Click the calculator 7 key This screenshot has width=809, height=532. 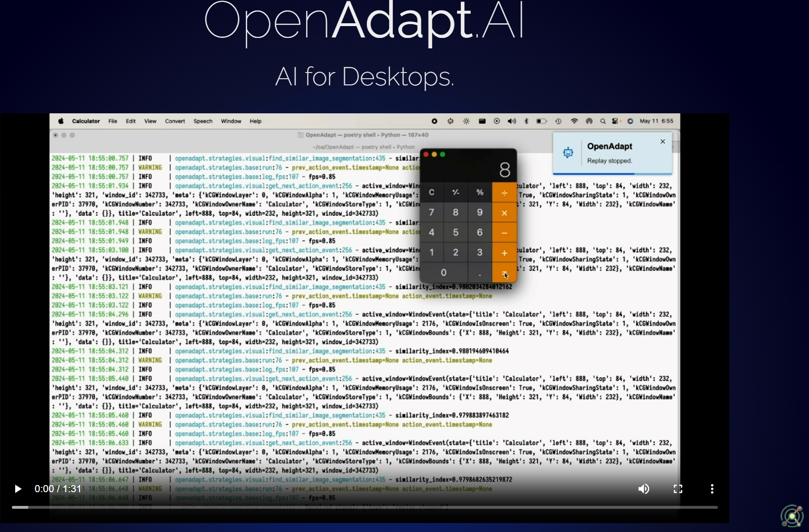click(x=431, y=212)
